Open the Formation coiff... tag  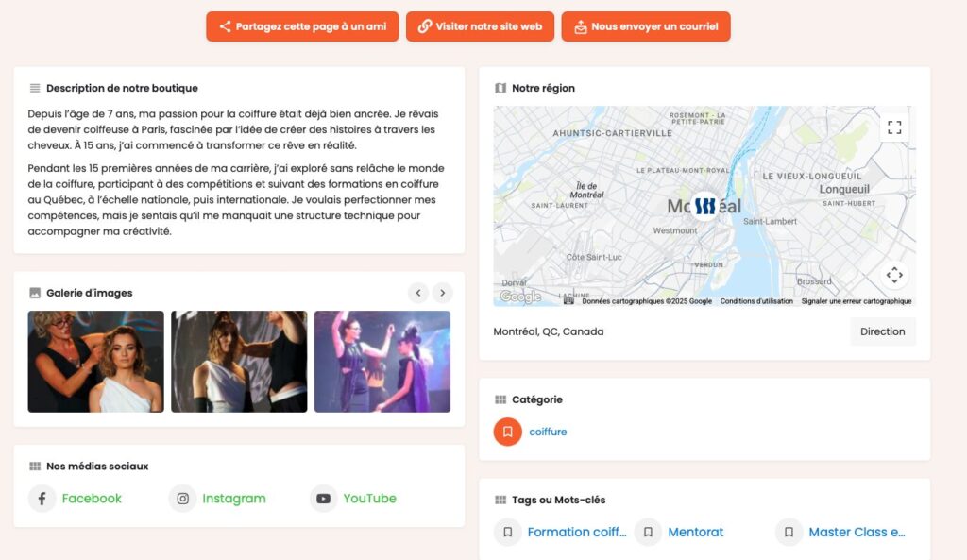[x=577, y=533]
